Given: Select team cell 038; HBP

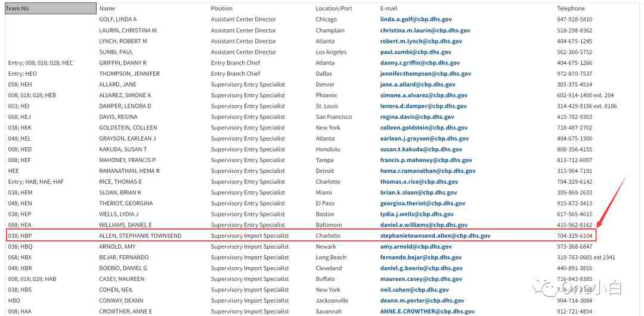Looking at the screenshot, I should point(20,236).
